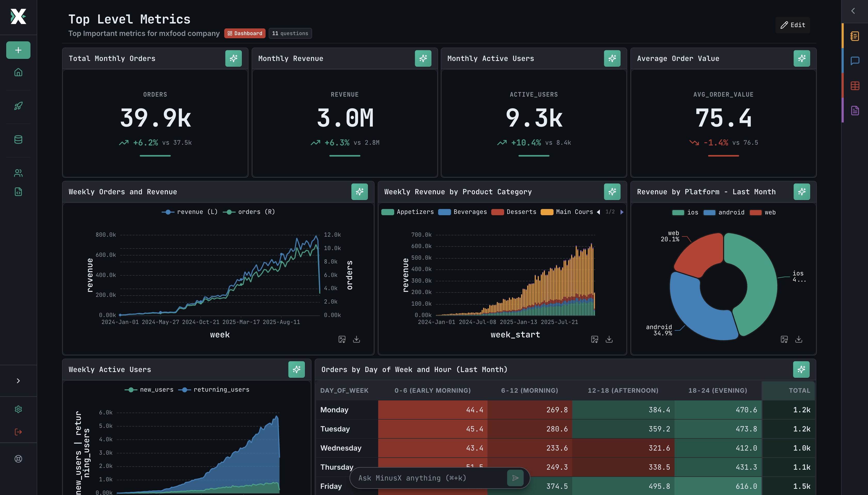Save Revenue by Platform chart as image

click(784, 339)
